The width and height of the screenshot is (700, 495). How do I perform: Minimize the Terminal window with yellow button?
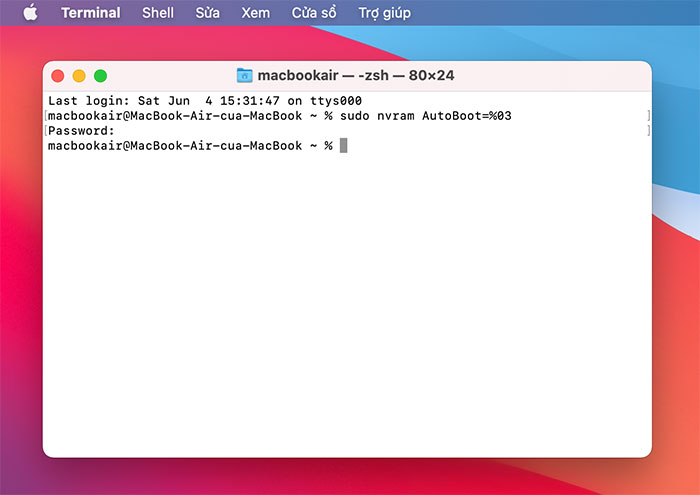pyautogui.click(x=79, y=76)
